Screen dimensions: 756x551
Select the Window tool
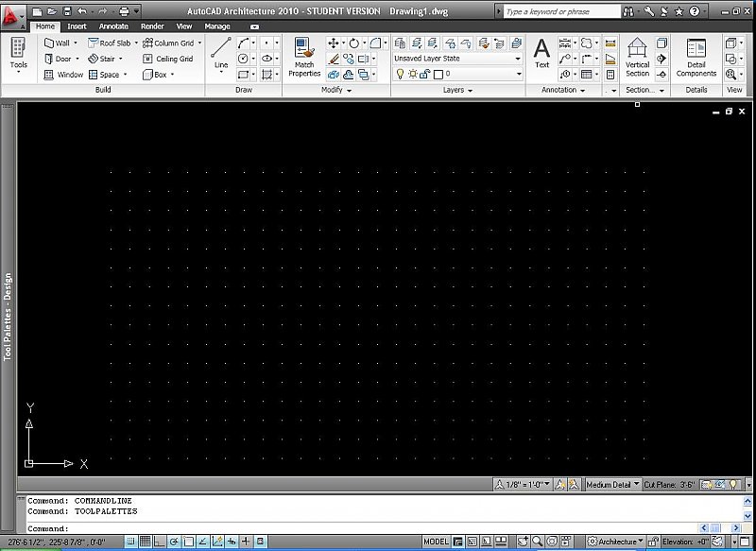point(63,75)
